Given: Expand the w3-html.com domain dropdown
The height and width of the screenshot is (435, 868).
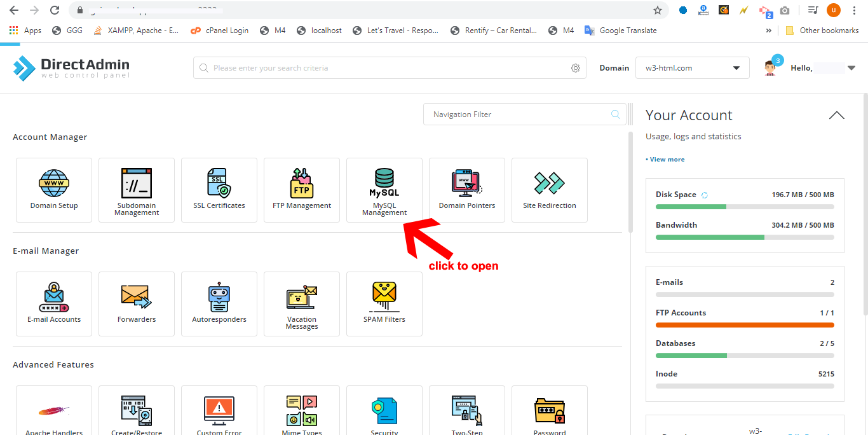Looking at the screenshot, I should click(x=692, y=68).
